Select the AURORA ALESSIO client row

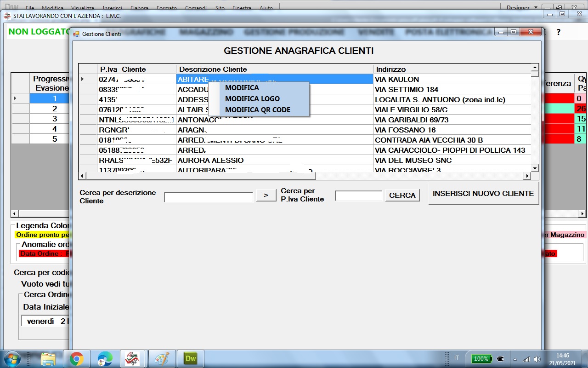[210, 161]
